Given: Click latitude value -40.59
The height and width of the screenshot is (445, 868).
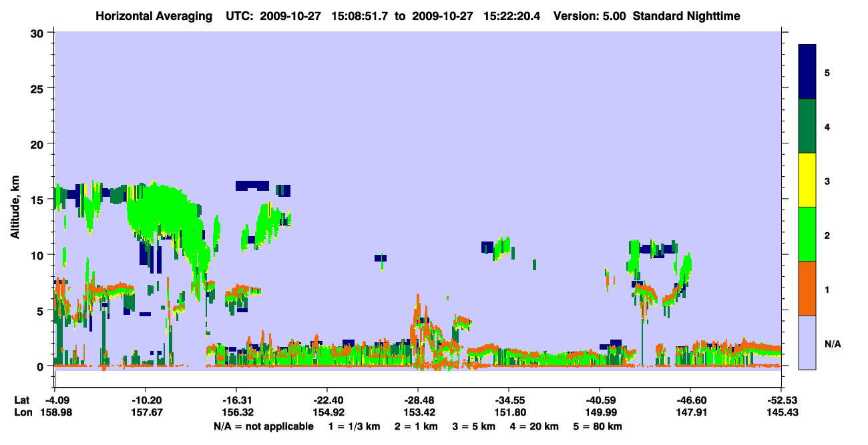Looking at the screenshot, I should 600,400.
